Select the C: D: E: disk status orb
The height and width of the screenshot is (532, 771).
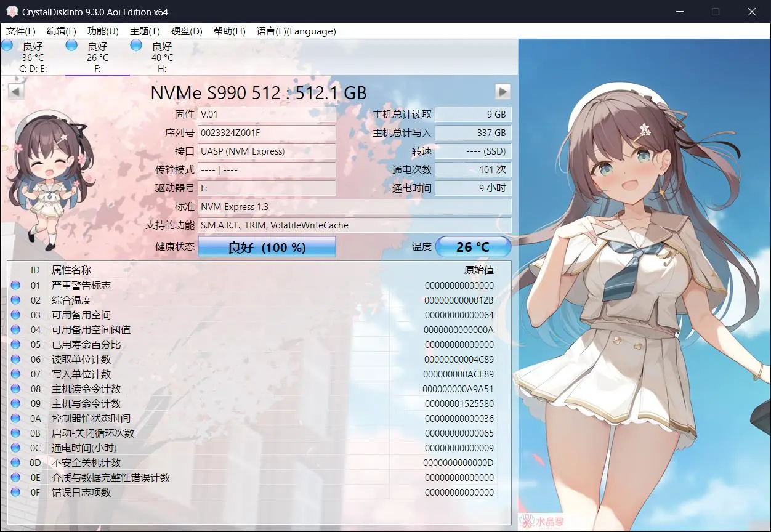[7, 45]
